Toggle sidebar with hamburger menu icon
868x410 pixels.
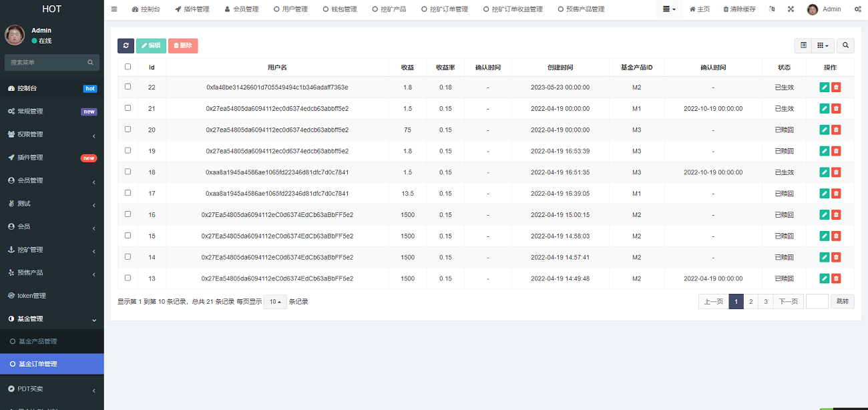click(x=114, y=9)
